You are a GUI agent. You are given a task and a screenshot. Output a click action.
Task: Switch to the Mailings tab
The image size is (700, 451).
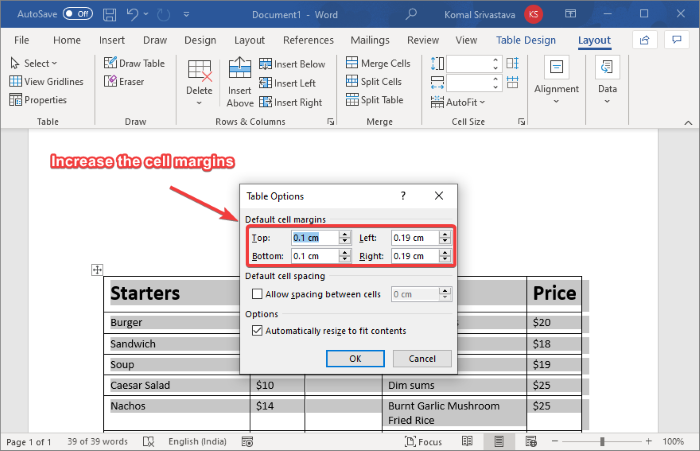click(x=370, y=40)
